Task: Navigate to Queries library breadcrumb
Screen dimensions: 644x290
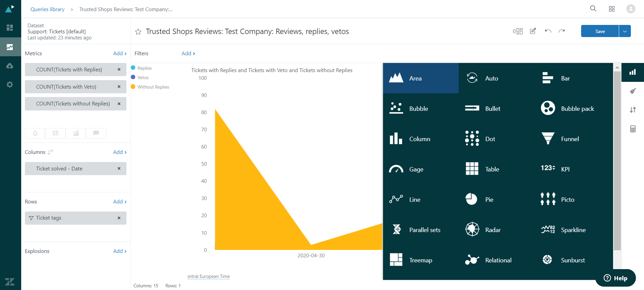Action: point(47,9)
